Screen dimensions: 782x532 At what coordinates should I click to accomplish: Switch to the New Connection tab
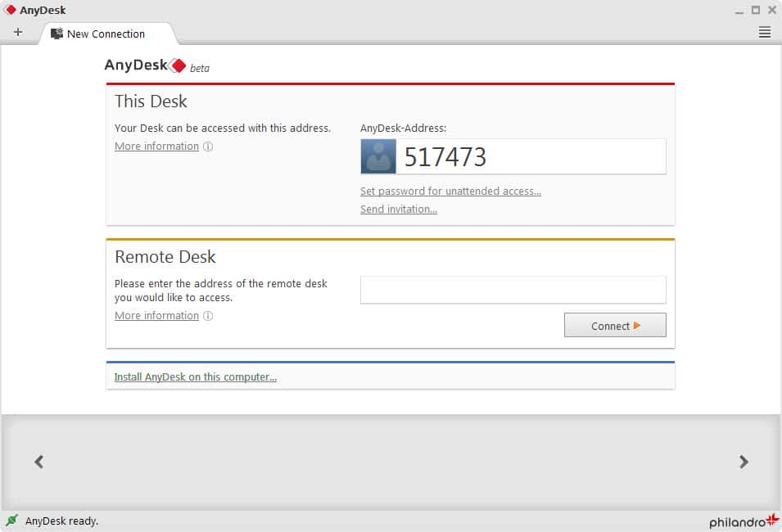pos(105,34)
